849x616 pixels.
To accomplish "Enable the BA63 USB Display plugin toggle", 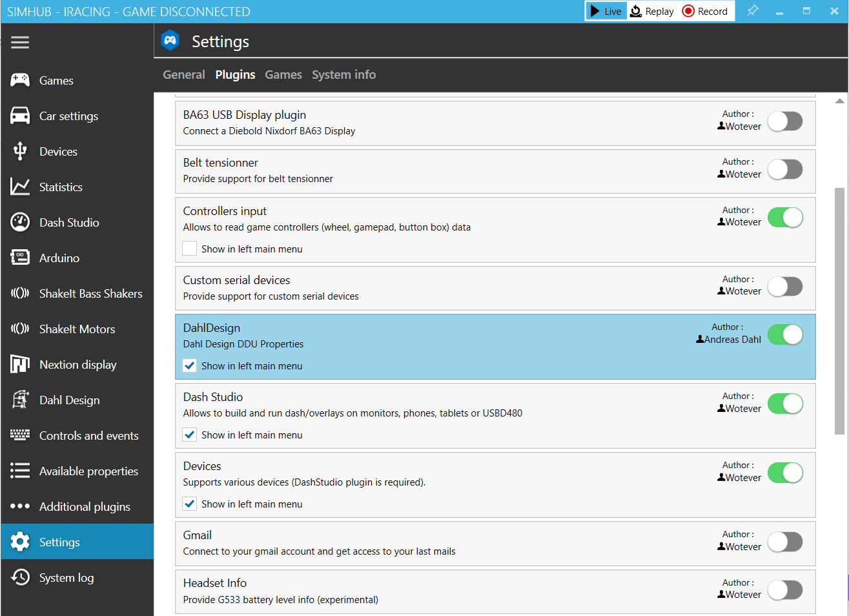I will click(x=785, y=121).
